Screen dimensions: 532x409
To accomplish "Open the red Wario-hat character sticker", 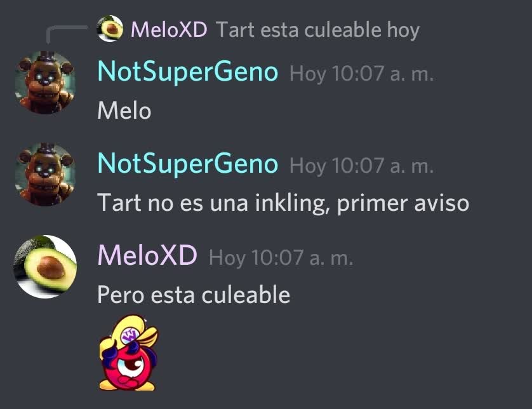I will [129, 352].
